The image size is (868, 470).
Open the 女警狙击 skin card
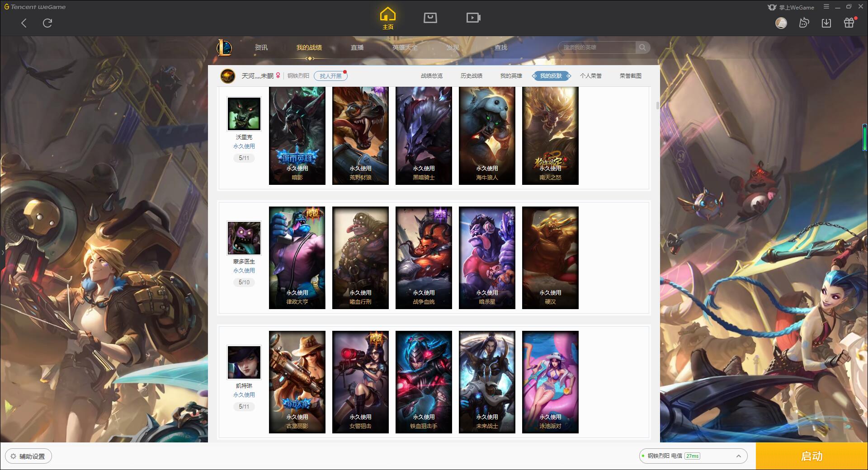[x=360, y=382]
